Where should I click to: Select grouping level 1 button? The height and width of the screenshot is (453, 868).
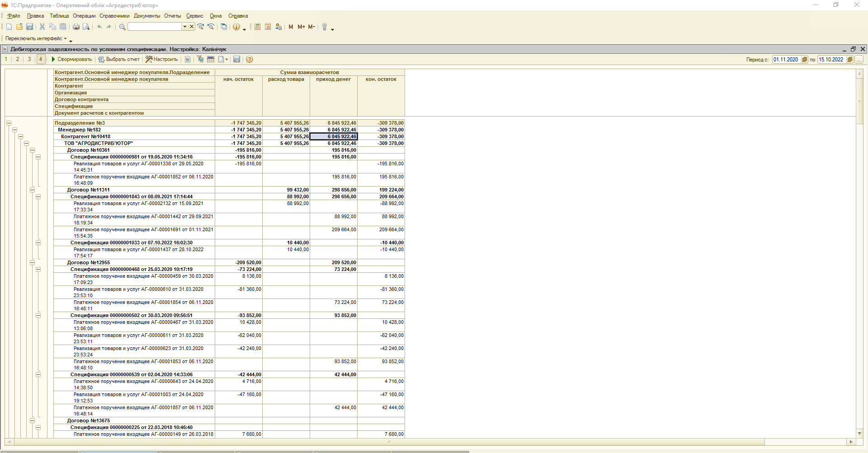click(6, 60)
